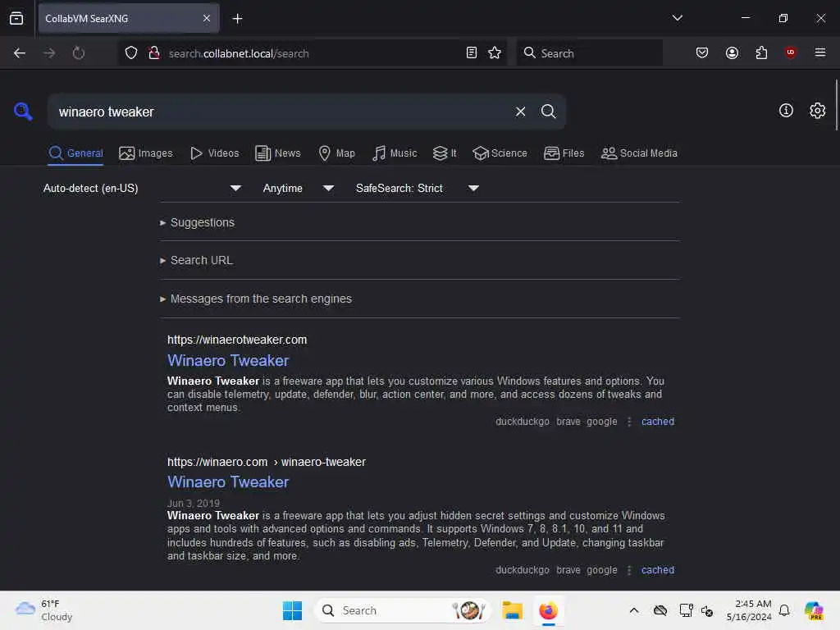The width and height of the screenshot is (840, 630).
Task: Close the CollabVM SearXNG tab
Action: tap(207, 18)
